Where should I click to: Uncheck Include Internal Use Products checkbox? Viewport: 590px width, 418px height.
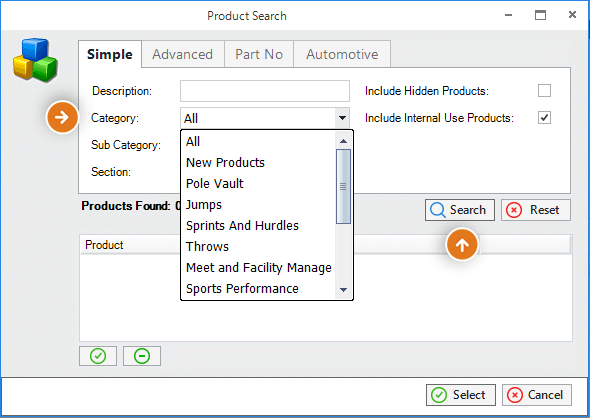coord(544,118)
